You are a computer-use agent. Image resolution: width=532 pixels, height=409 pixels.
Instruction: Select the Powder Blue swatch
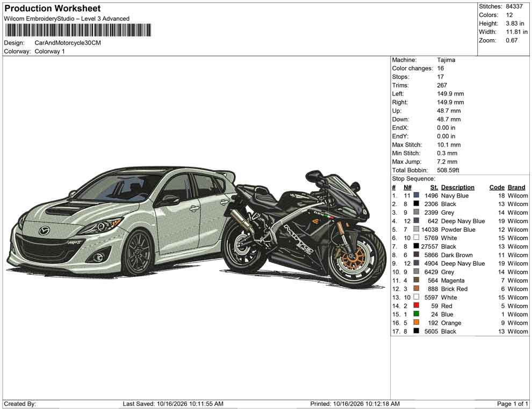(x=416, y=229)
